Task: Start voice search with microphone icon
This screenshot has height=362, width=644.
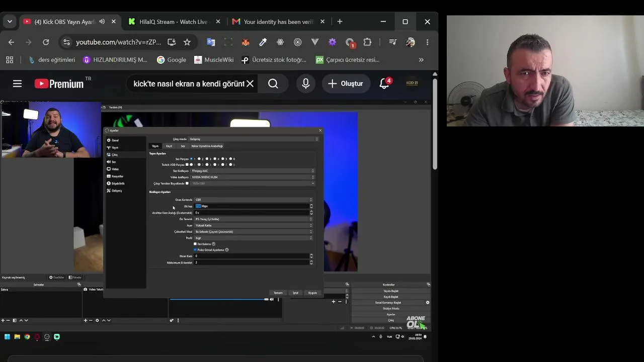Action: tap(306, 83)
